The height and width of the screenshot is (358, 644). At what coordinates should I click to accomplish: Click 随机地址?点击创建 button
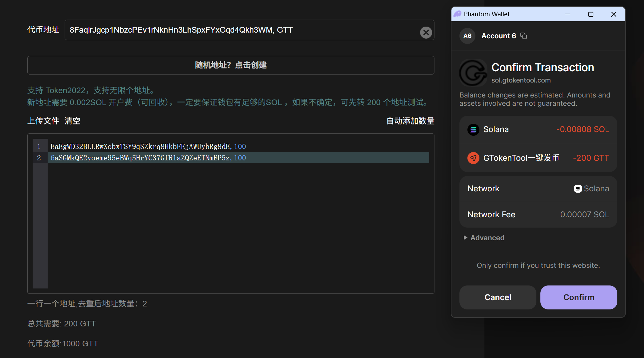231,65
